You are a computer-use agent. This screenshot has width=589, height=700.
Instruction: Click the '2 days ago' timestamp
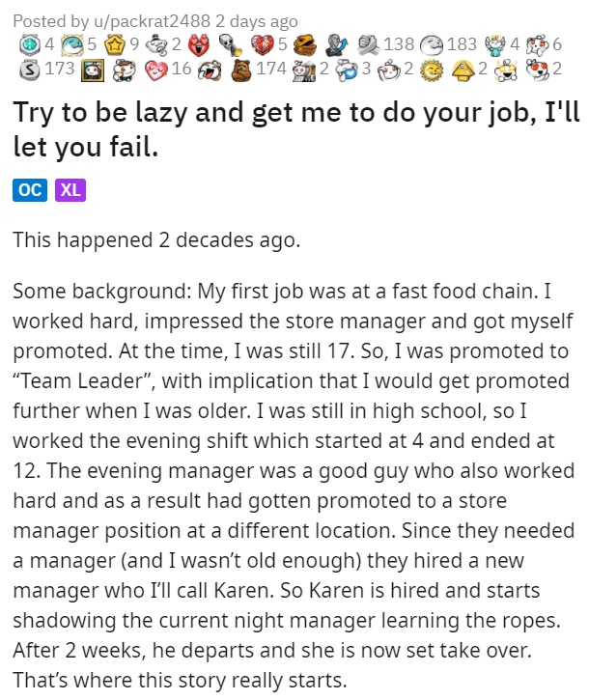(256, 21)
